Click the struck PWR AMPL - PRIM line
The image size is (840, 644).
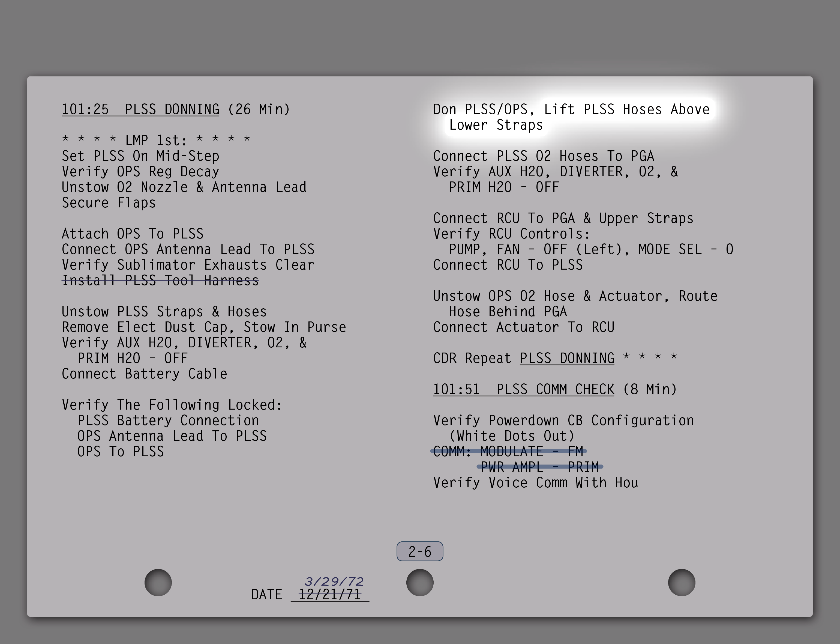tap(539, 467)
